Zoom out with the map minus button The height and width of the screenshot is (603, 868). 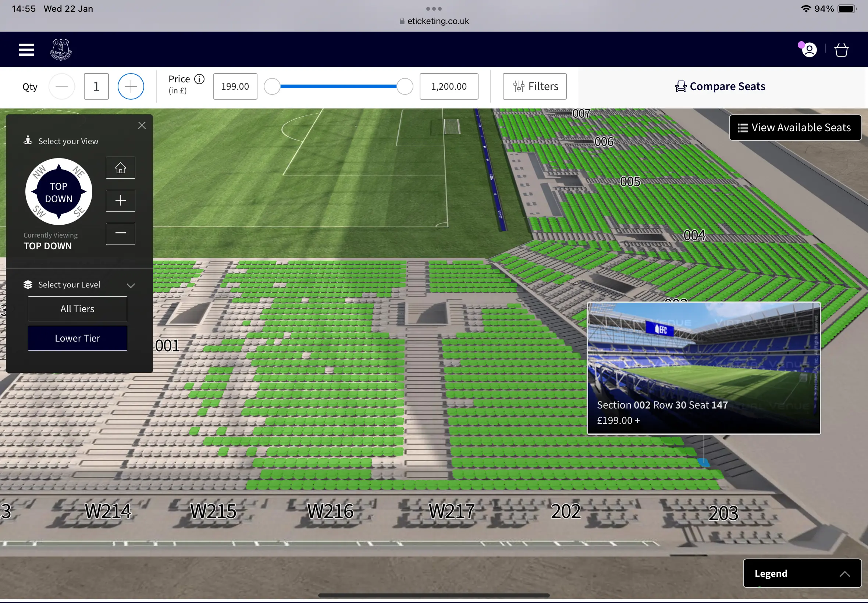point(121,233)
